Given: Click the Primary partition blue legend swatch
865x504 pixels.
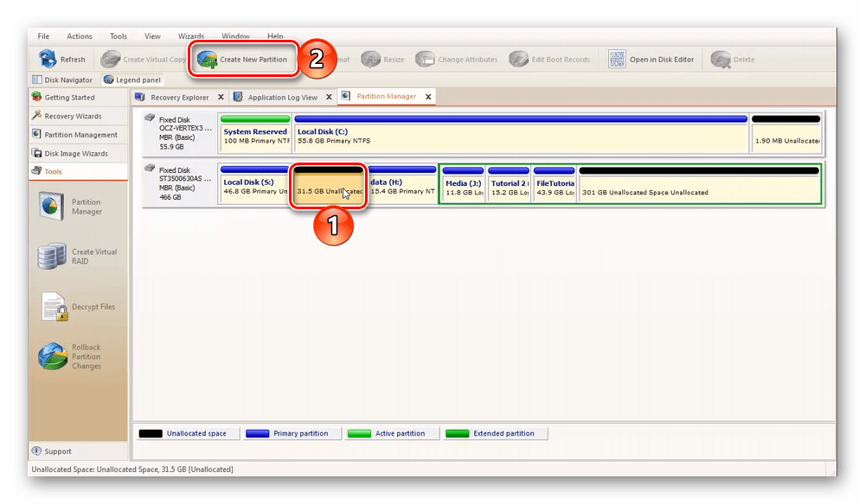Looking at the screenshot, I should [257, 433].
